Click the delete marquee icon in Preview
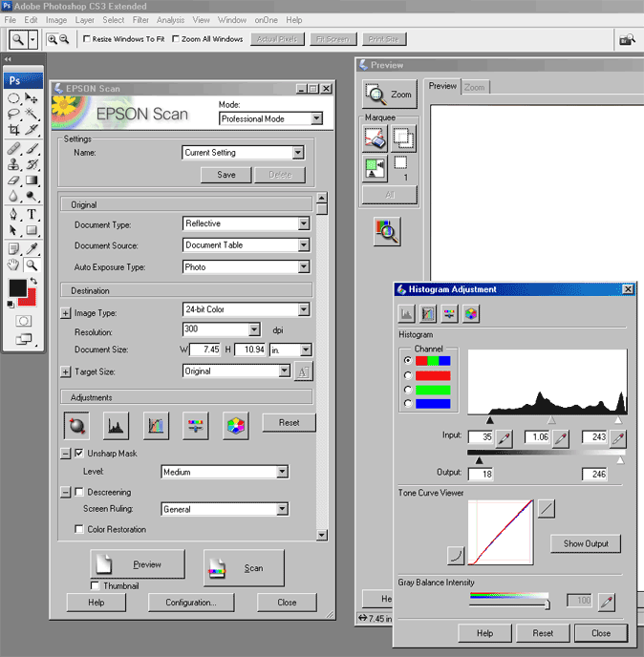Viewport: 644px width, 657px height. (x=375, y=138)
